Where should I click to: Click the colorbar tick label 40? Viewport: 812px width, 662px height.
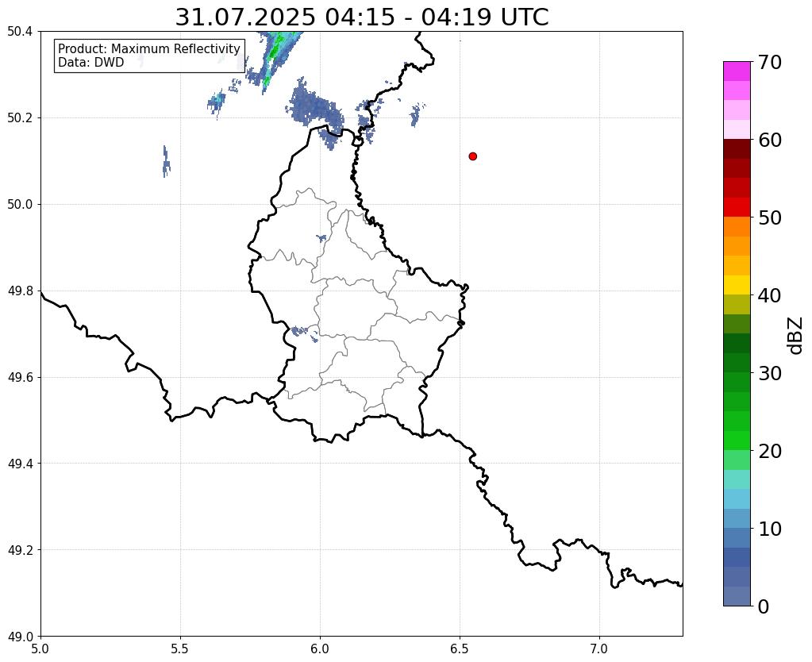pos(770,295)
